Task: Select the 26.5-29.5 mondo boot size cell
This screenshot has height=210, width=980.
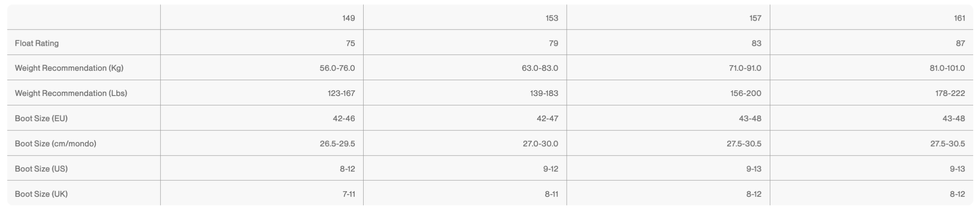Action: 337,144
